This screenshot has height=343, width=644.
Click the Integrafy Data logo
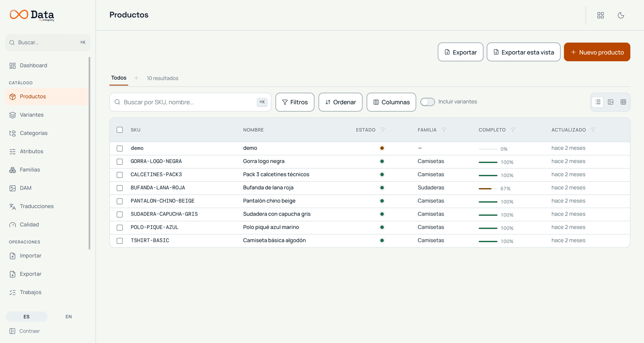coord(32,15)
